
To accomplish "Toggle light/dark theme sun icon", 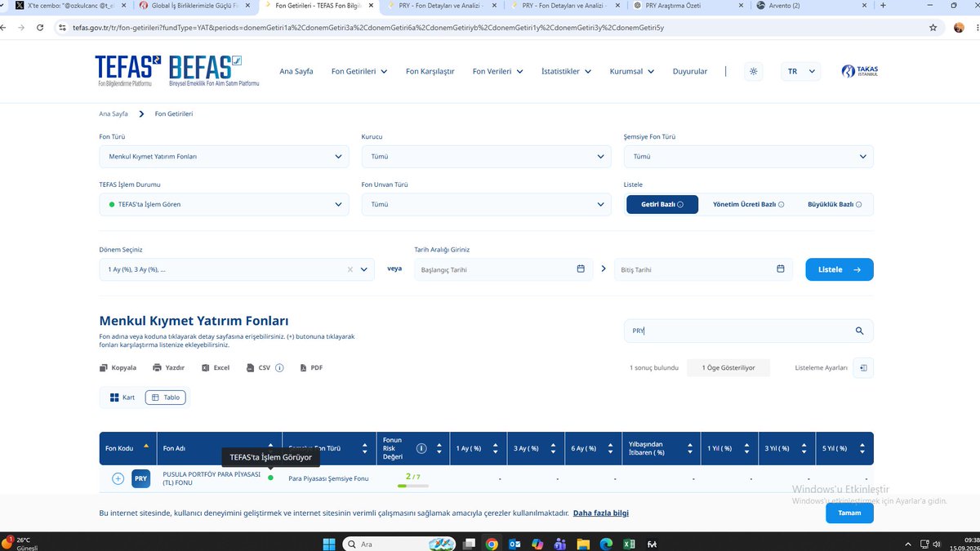I will tap(753, 71).
